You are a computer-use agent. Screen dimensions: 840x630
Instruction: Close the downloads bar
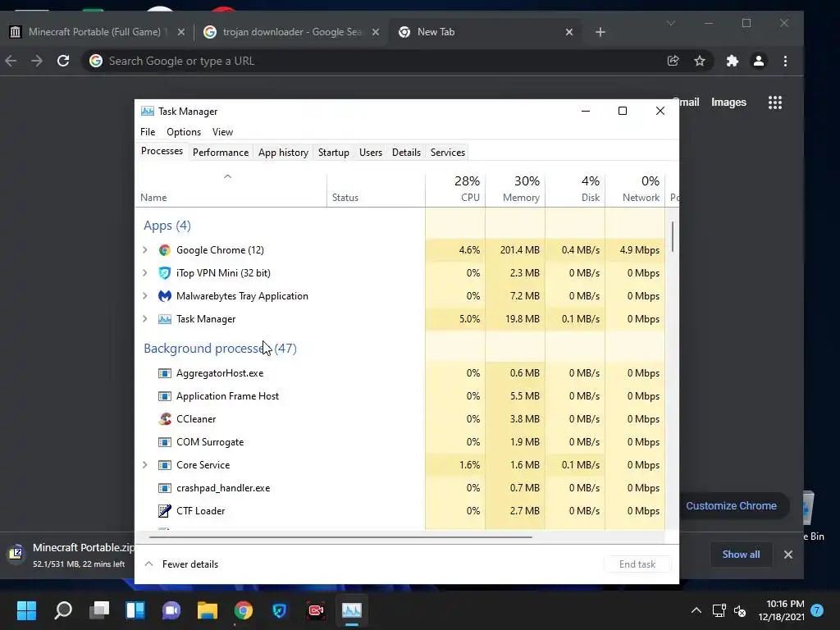[x=788, y=555]
